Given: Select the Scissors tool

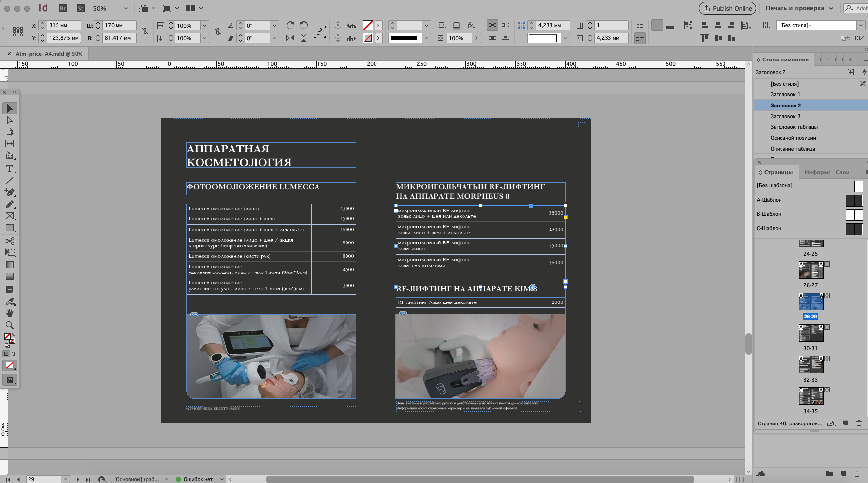Looking at the screenshot, I should click(x=10, y=241).
